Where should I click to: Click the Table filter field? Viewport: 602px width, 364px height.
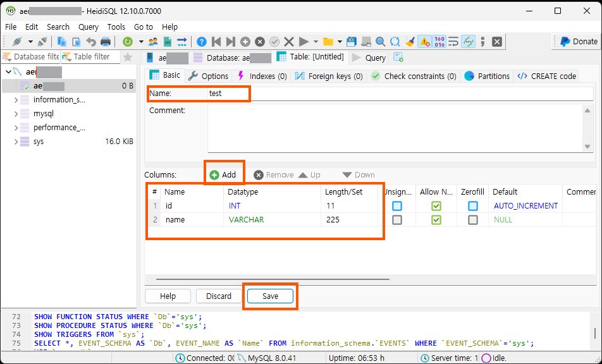point(91,57)
